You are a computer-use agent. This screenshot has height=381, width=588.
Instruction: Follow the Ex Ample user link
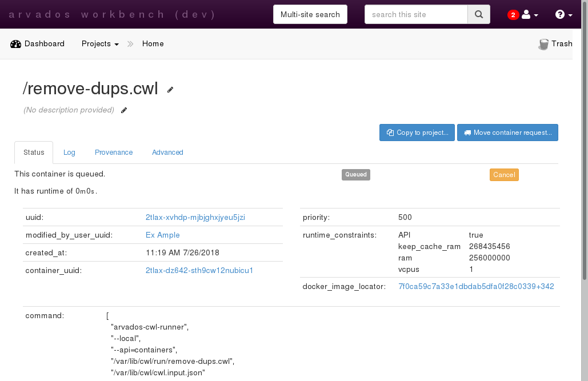click(x=163, y=235)
